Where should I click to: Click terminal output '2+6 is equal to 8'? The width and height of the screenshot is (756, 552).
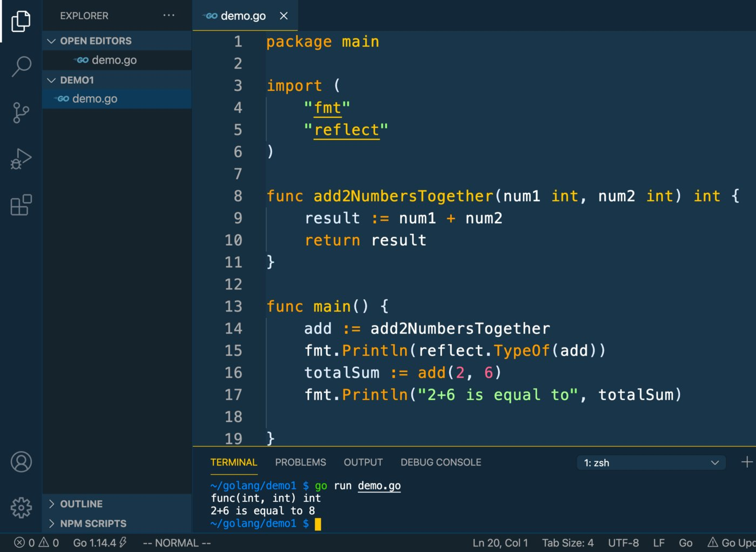(263, 510)
